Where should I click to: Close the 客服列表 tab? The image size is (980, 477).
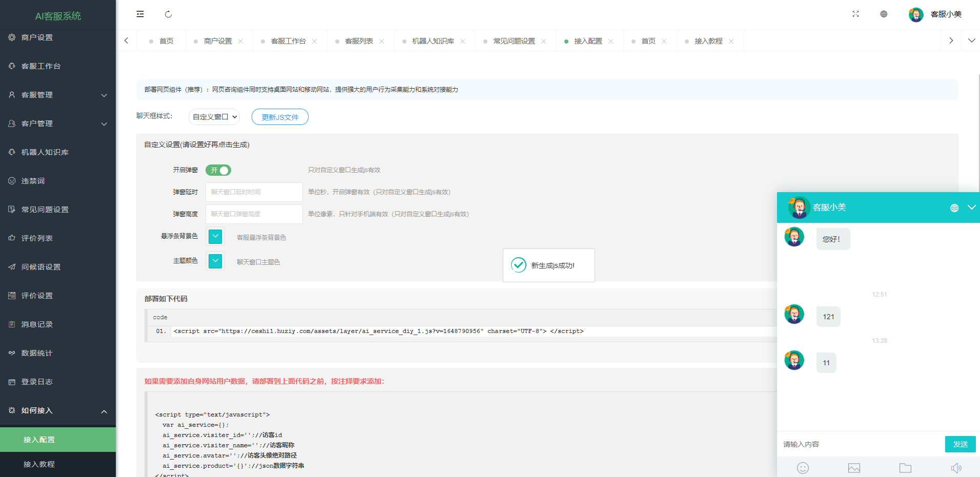(x=381, y=42)
